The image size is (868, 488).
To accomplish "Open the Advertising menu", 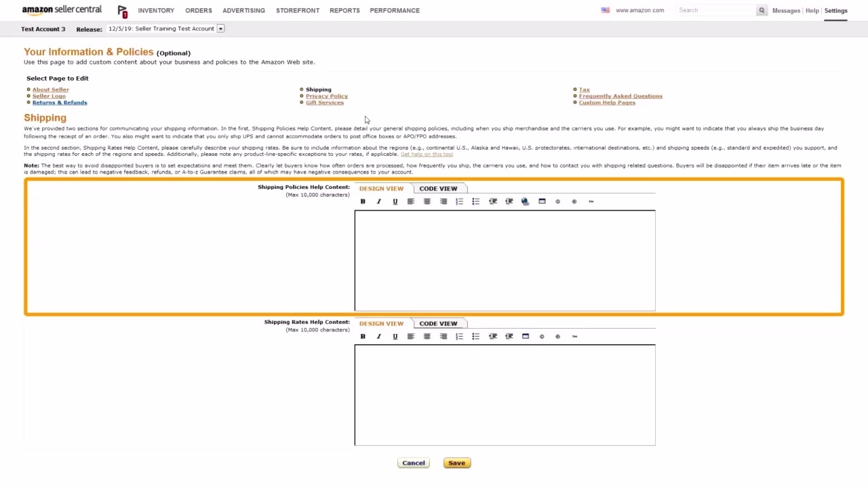I will 243,10.
